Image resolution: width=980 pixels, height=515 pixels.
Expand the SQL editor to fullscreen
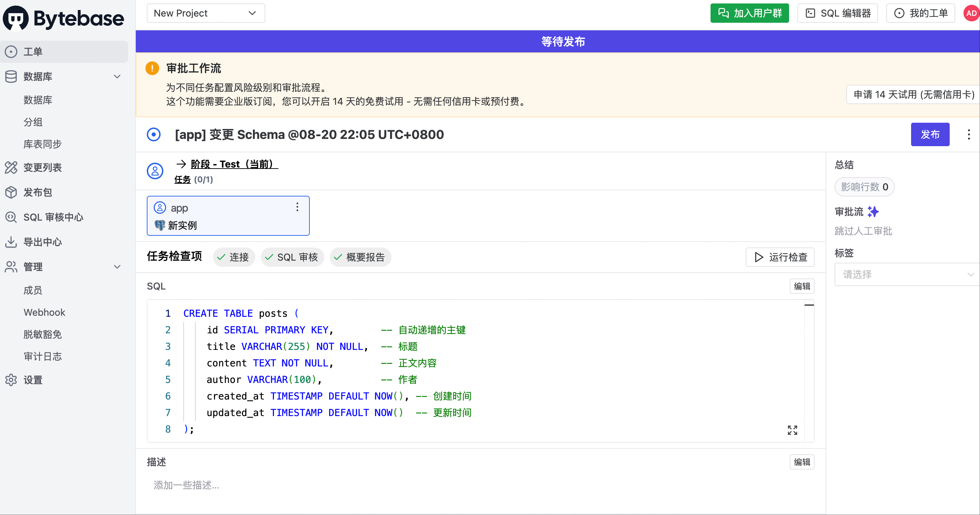click(793, 430)
